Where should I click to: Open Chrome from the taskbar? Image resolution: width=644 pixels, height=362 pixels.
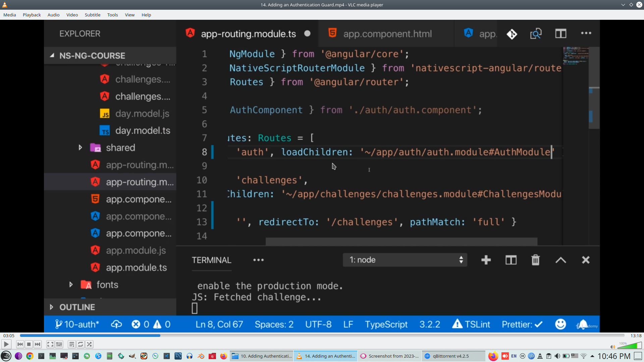coord(30,356)
